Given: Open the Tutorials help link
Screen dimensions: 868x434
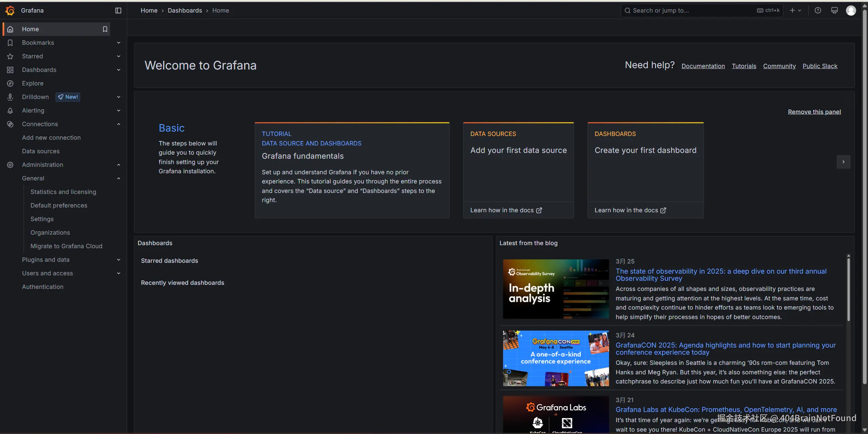Looking at the screenshot, I should tap(744, 66).
